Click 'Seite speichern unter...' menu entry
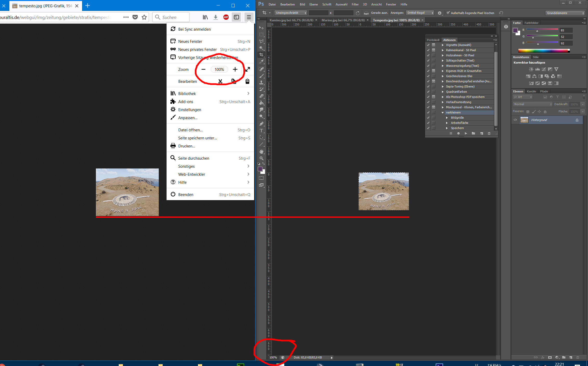 [x=197, y=138]
